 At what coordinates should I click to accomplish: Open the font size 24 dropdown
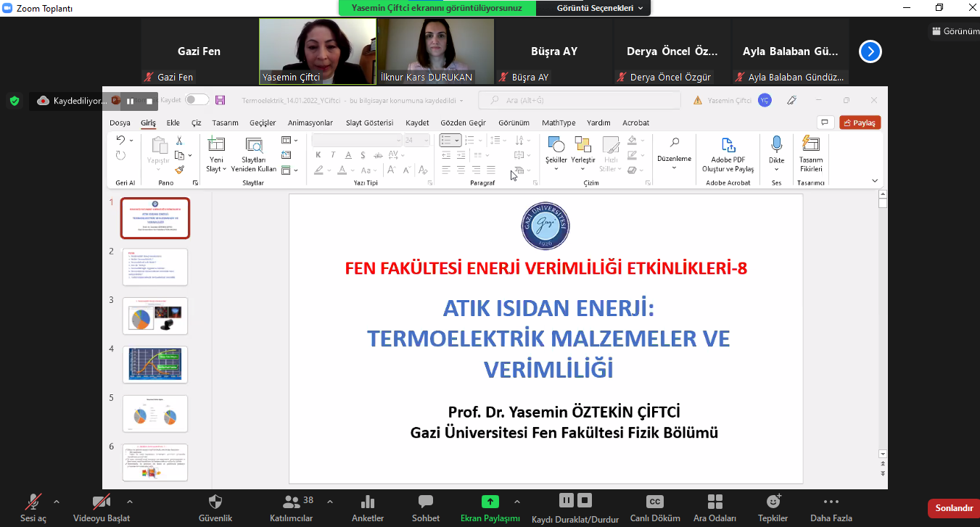click(x=417, y=140)
